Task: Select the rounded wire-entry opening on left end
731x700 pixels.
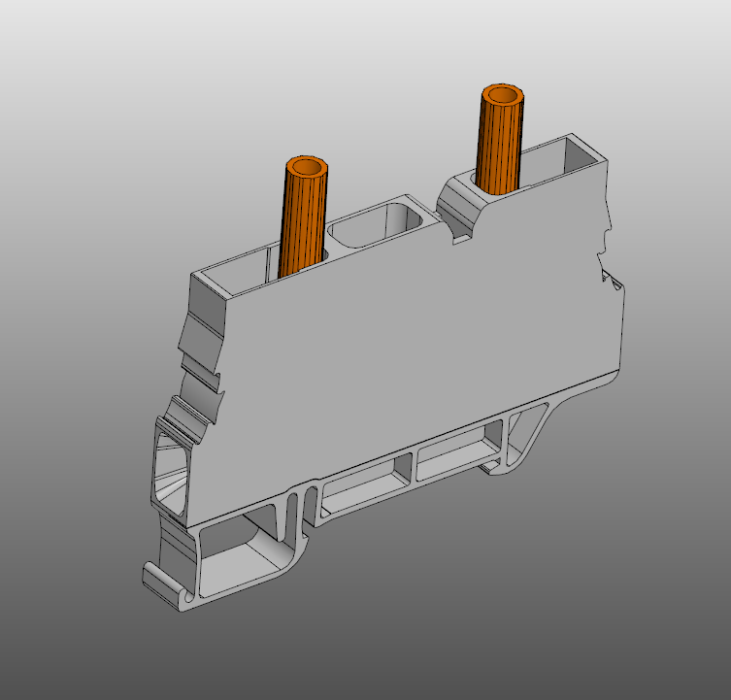Action: click(x=171, y=475)
